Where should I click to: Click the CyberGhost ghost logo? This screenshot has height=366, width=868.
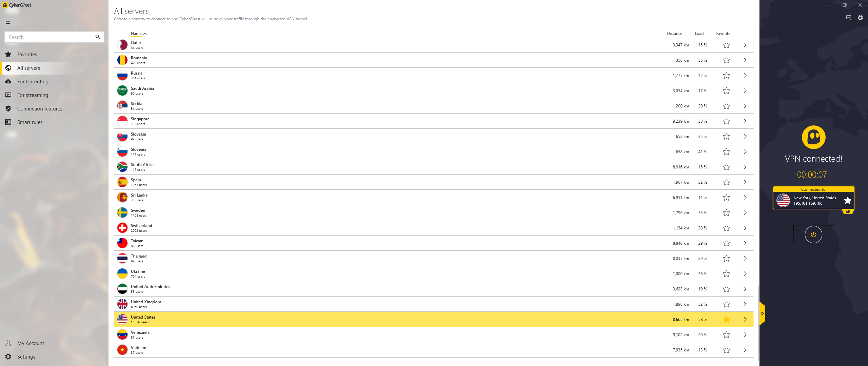point(813,137)
